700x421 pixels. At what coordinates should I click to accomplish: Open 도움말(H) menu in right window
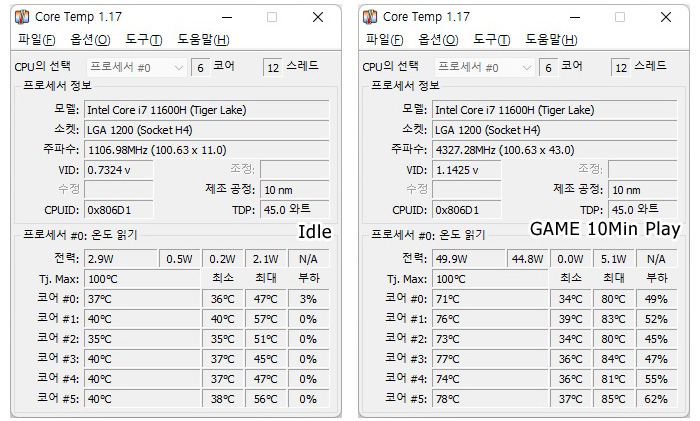551,40
